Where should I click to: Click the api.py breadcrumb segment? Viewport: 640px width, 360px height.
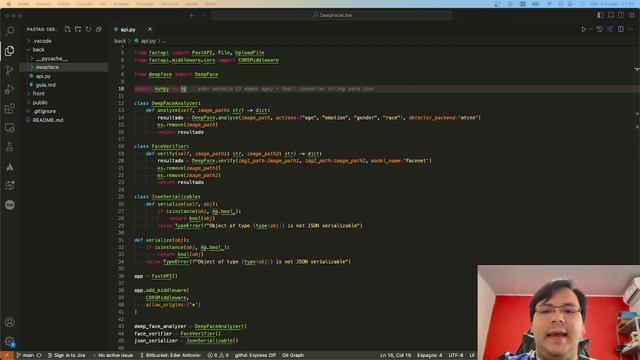[148, 41]
